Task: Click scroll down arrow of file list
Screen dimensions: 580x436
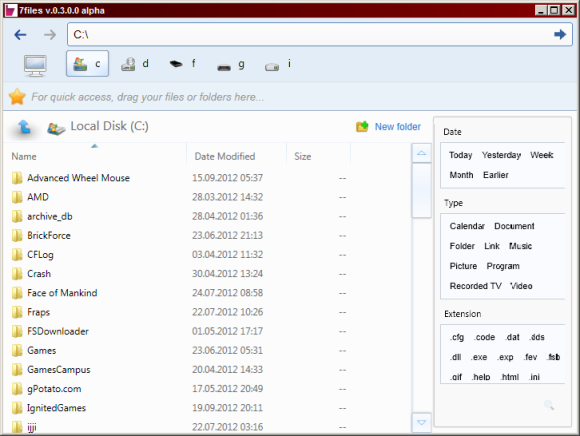Action: point(421,422)
